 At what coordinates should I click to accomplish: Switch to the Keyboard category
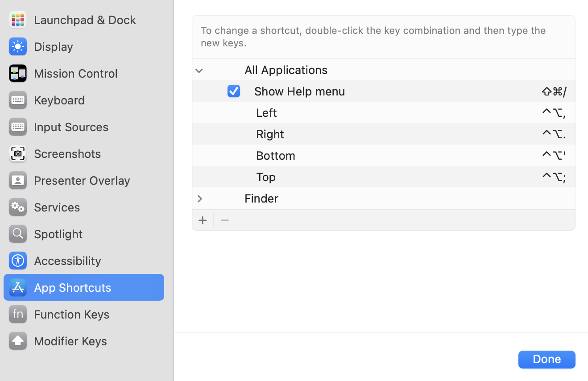click(x=59, y=100)
